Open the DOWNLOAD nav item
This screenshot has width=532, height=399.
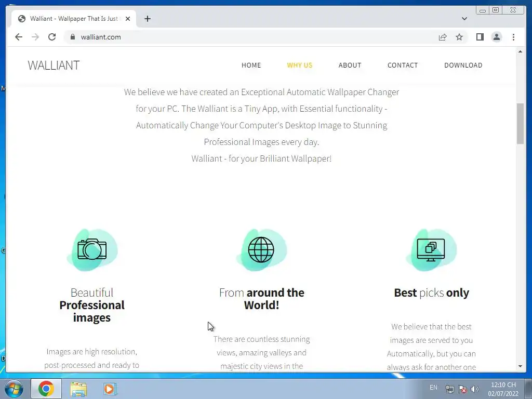click(463, 65)
